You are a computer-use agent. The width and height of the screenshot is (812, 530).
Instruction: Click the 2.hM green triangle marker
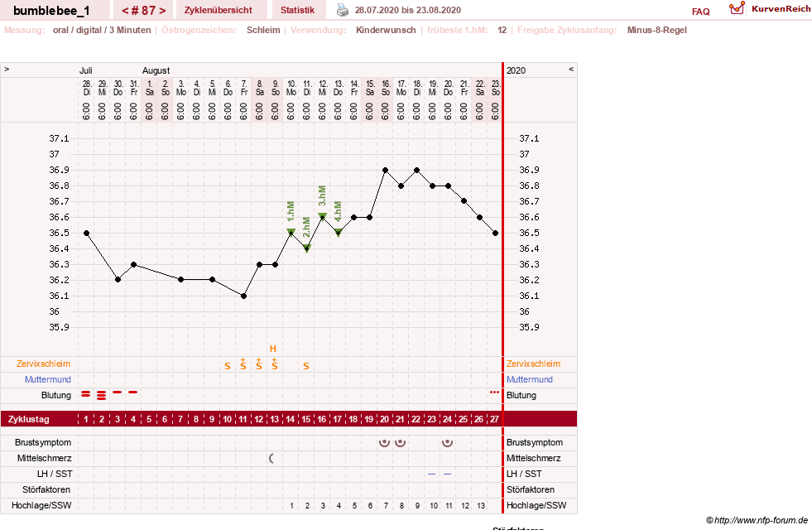pyautogui.click(x=306, y=248)
